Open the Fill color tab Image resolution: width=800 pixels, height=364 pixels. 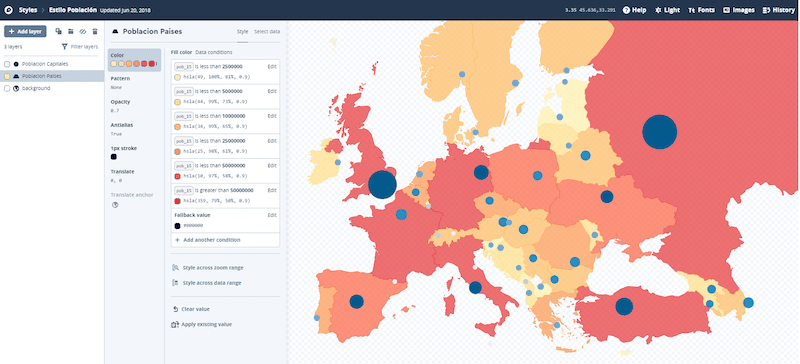point(182,52)
